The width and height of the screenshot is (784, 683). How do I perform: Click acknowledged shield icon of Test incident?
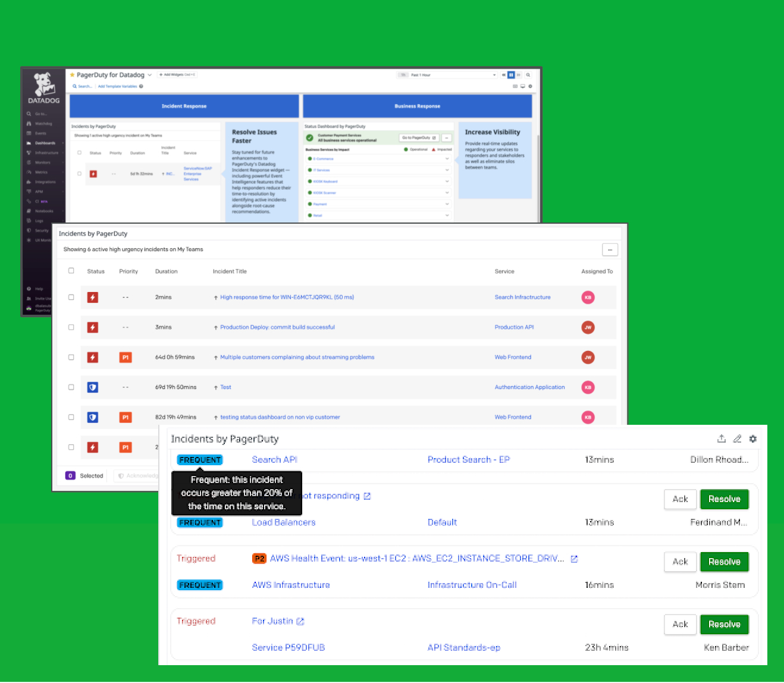click(93, 387)
